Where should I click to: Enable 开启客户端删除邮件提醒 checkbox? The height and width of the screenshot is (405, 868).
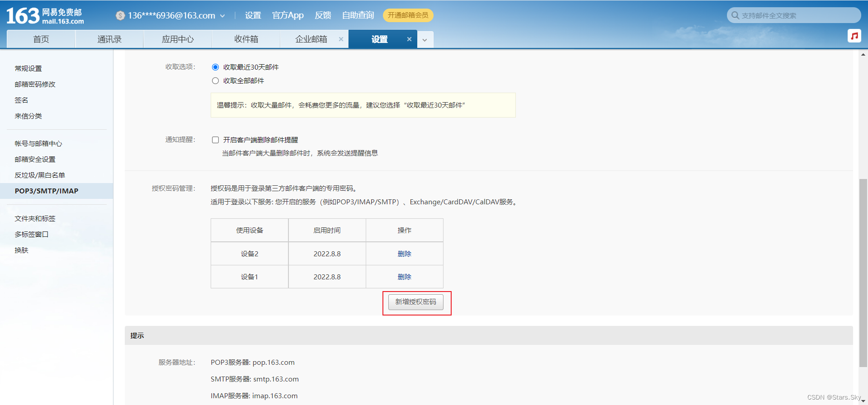216,140
